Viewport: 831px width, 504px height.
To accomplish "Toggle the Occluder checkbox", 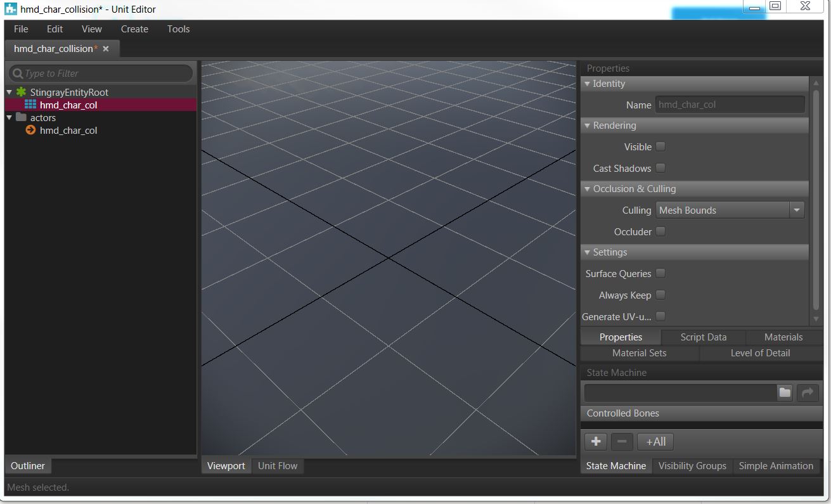I will [660, 231].
